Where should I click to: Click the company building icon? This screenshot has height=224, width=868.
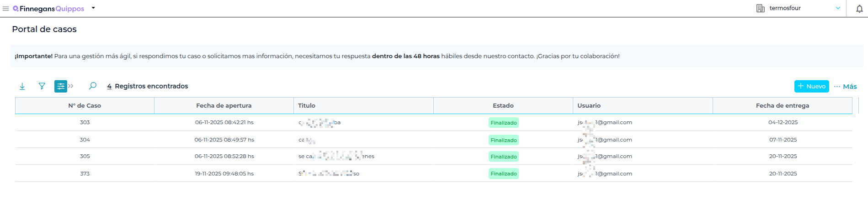coord(761,8)
